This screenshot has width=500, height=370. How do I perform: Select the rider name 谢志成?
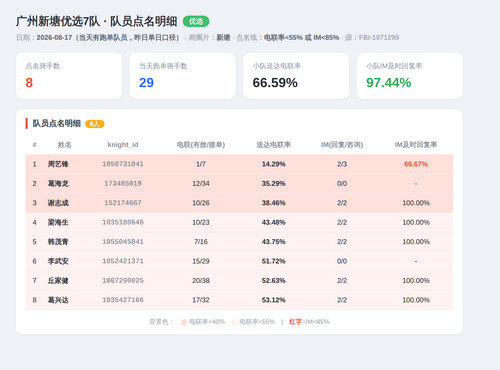coord(58,203)
